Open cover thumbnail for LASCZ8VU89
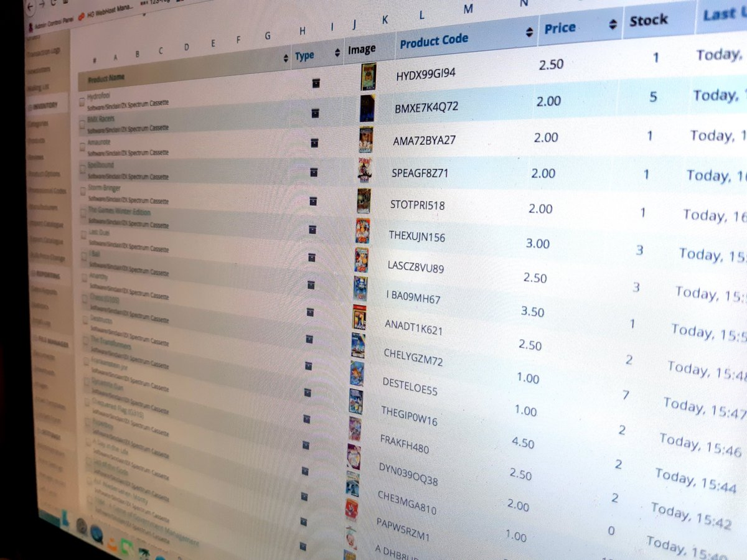Viewport: 747px width, 560px height. (361, 260)
